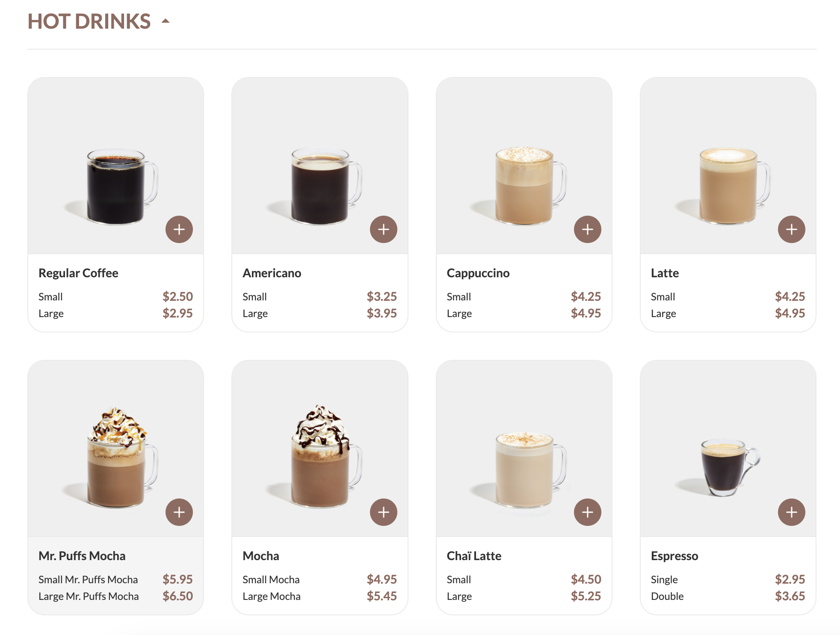Open the Mocha whipped cream image
The width and height of the screenshot is (840, 635).
(320, 448)
